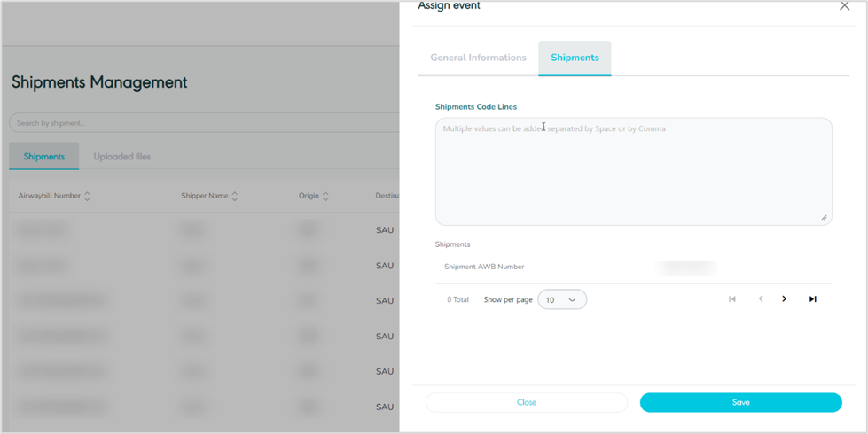Jump to the first page of shipments
This screenshot has width=868, height=434.
[732, 299]
